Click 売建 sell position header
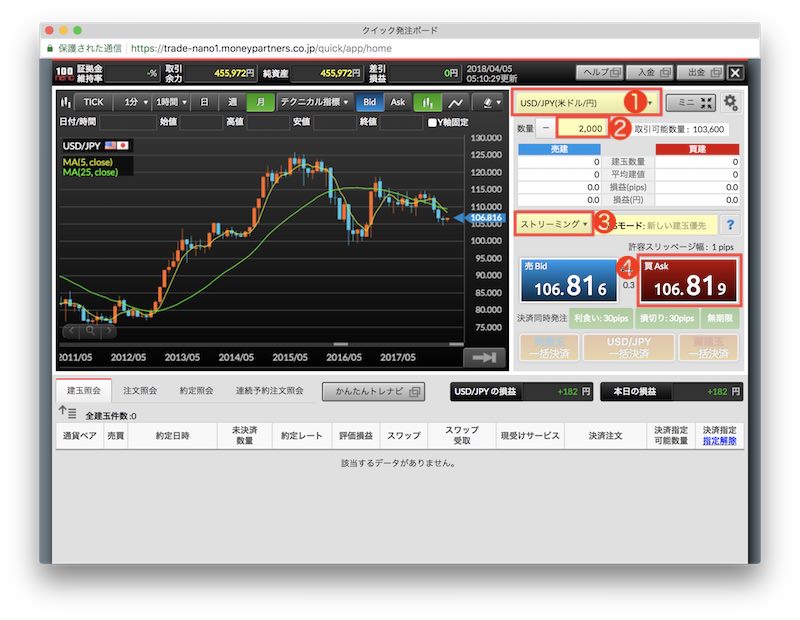Screen dimensions: 800x620 tap(559, 149)
